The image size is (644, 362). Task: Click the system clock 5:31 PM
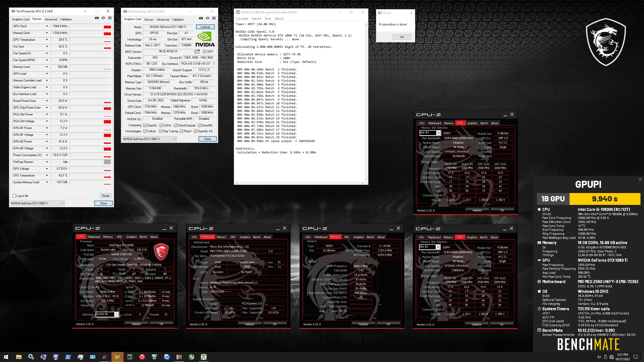[x=622, y=355]
